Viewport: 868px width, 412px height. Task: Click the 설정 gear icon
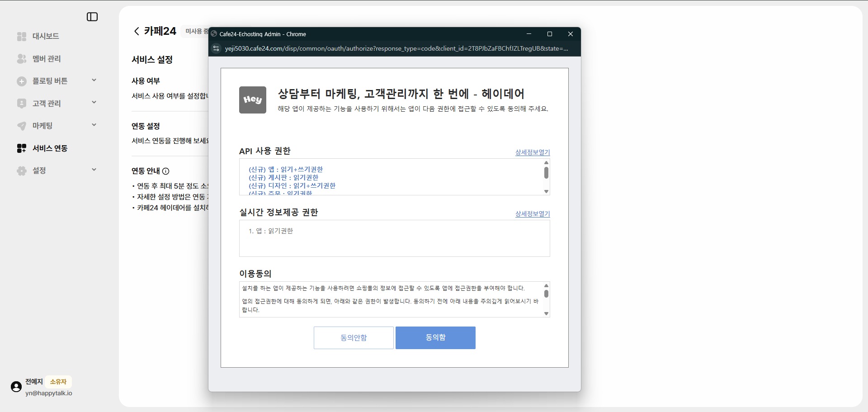(22, 171)
